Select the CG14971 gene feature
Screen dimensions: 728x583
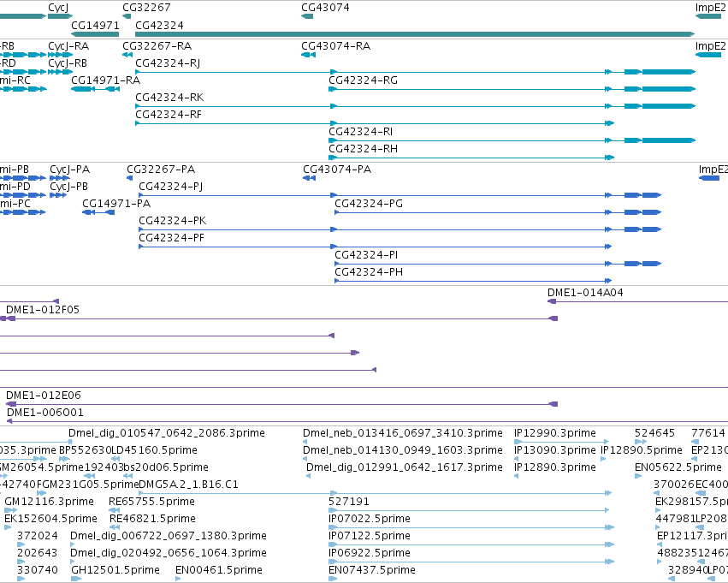(95, 34)
